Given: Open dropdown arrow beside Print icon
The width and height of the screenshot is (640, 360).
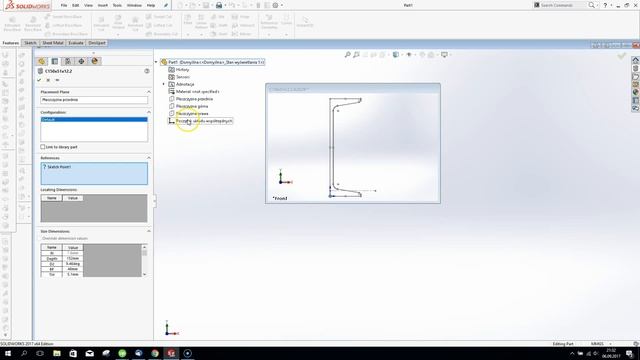Looking at the screenshot, I should pyautogui.click(x=225, y=5).
